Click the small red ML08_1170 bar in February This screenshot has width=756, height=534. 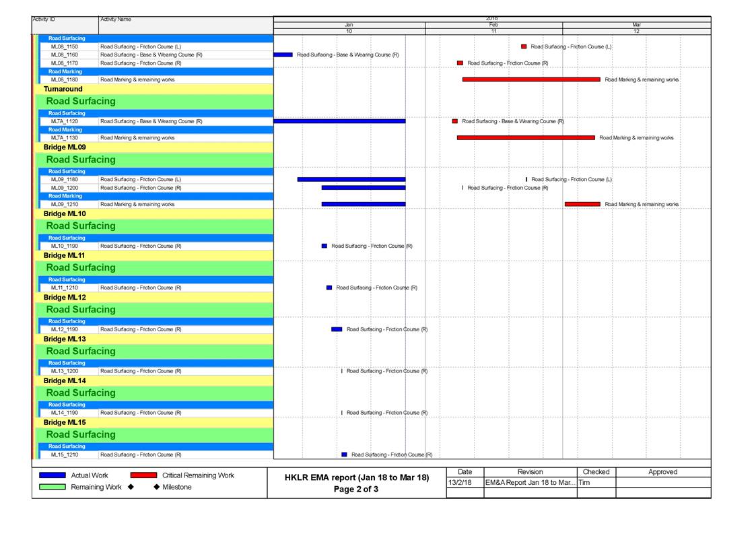click(460, 63)
